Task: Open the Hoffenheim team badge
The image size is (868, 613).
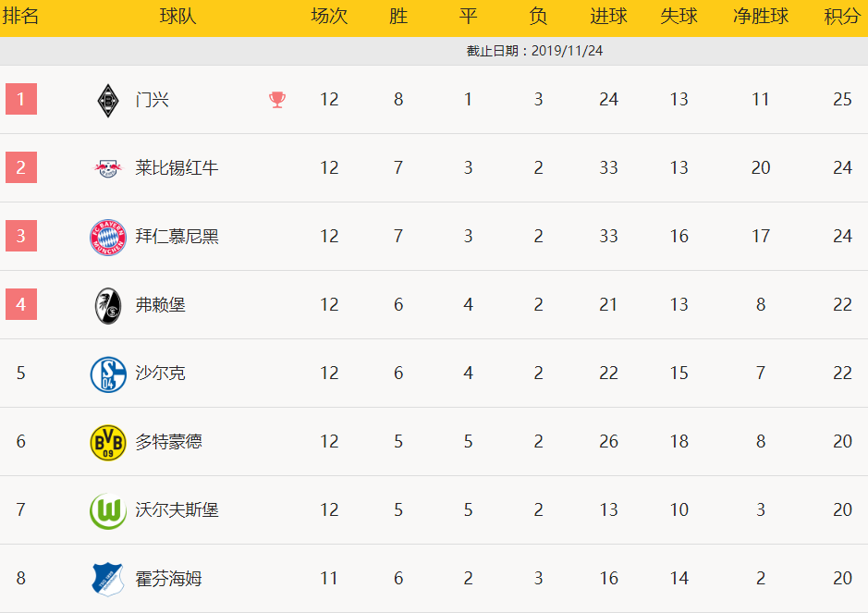Action: click(x=108, y=579)
